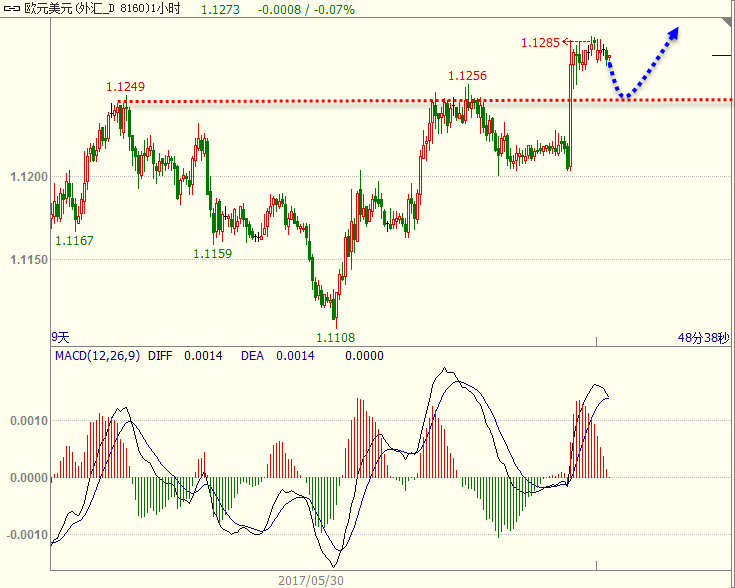Select the red dotted resistance line
The image size is (735, 588).
(x=400, y=101)
